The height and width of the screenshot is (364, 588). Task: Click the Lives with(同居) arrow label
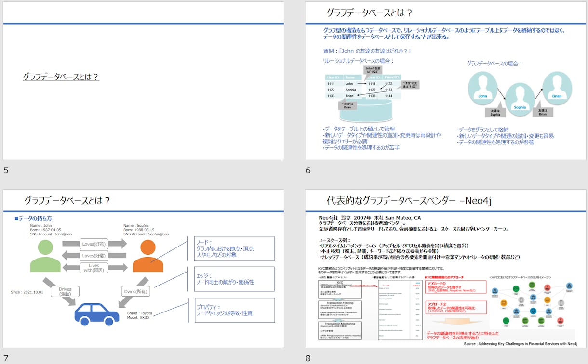(x=94, y=268)
